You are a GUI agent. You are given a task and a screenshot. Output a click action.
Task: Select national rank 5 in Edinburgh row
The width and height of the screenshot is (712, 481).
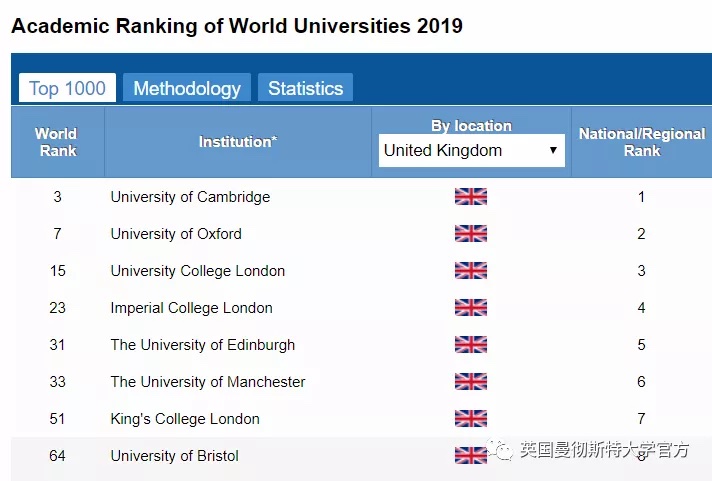[641, 345]
